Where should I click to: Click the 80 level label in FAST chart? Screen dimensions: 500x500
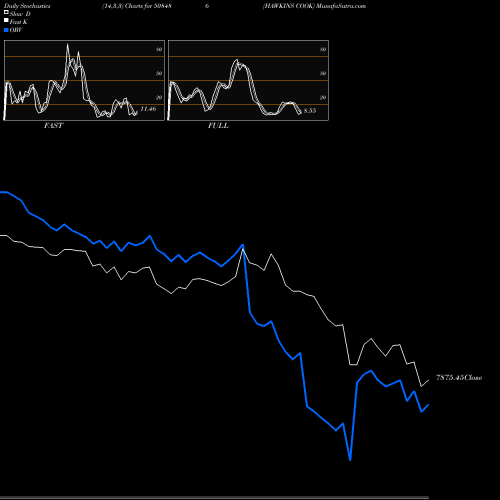[x=159, y=49]
